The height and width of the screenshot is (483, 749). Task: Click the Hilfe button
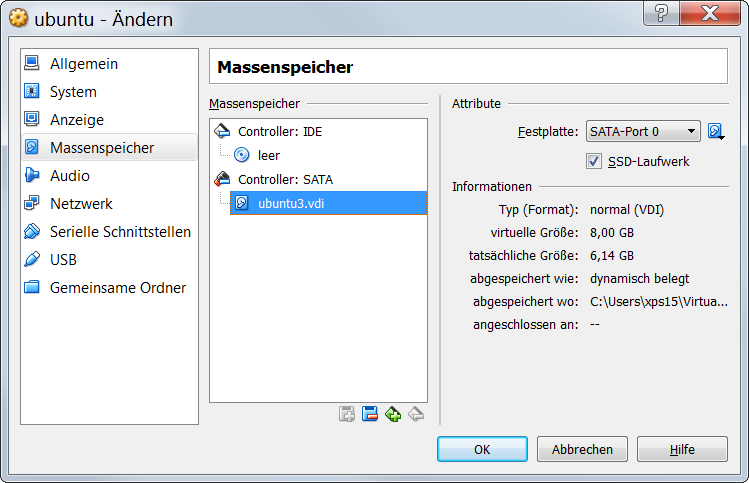682,449
